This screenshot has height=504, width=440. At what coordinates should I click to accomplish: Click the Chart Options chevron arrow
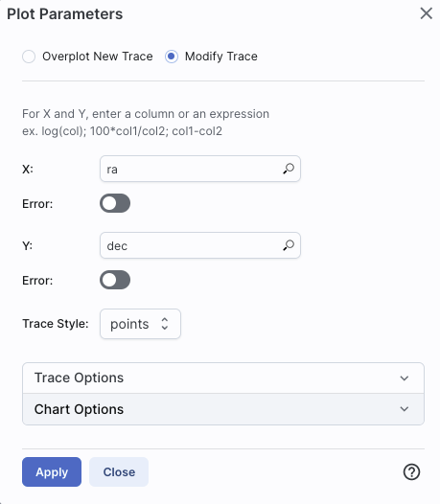[x=405, y=409]
